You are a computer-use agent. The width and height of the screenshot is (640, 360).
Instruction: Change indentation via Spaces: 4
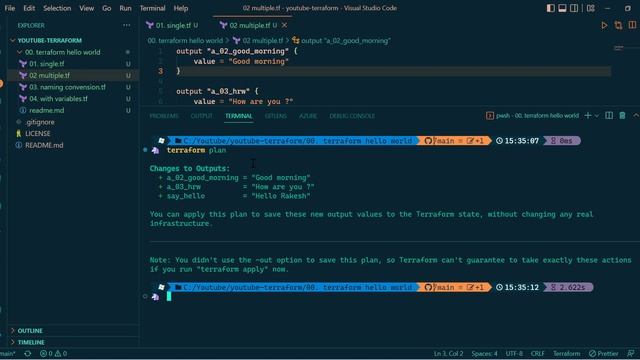(484, 353)
